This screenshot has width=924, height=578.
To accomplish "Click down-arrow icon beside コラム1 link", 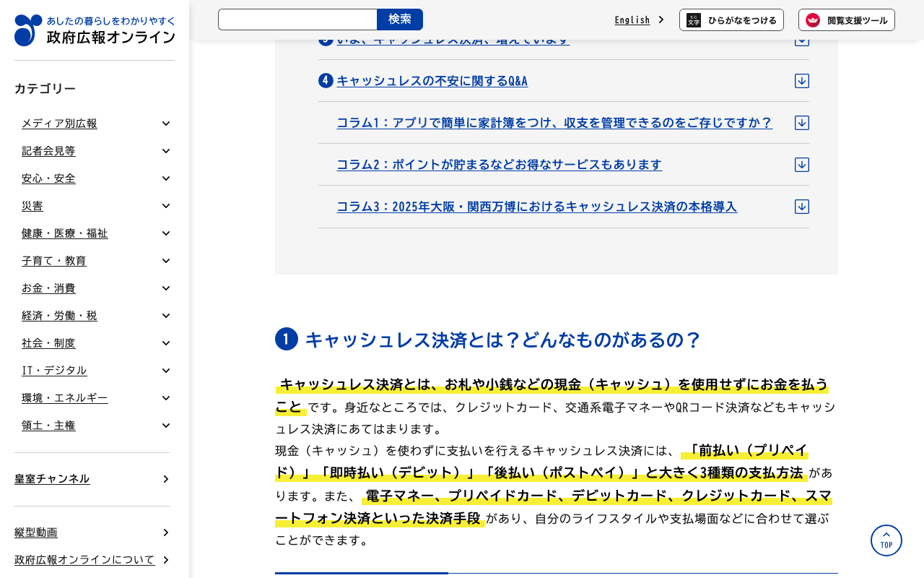I will click(x=802, y=123).
